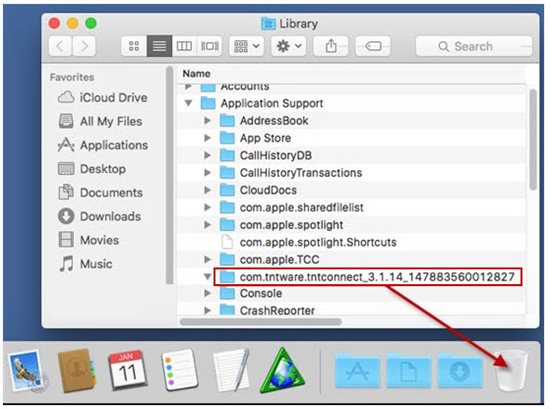
Task: Go back with the back arrow
Action: tap(60, 46)
